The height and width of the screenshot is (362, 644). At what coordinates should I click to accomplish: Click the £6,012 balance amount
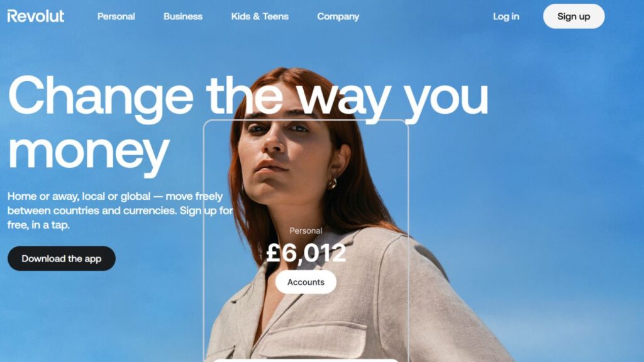306,253
